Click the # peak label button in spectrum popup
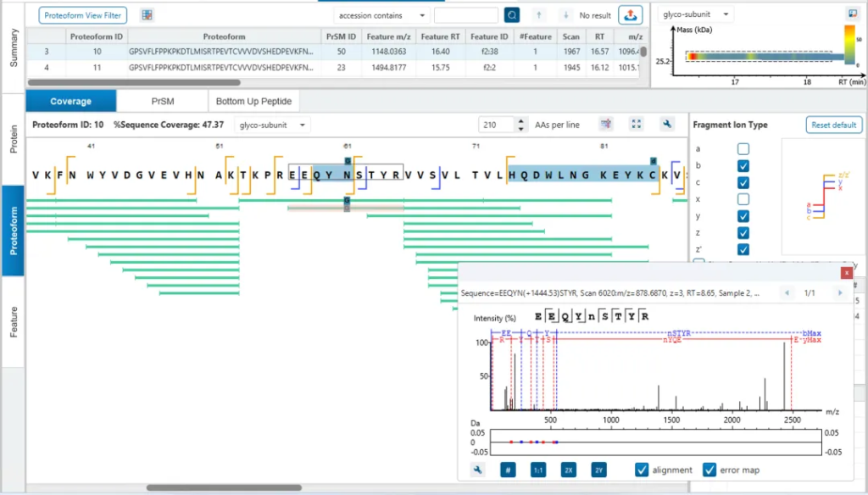The image size is (868, 495). pos(507,470)
